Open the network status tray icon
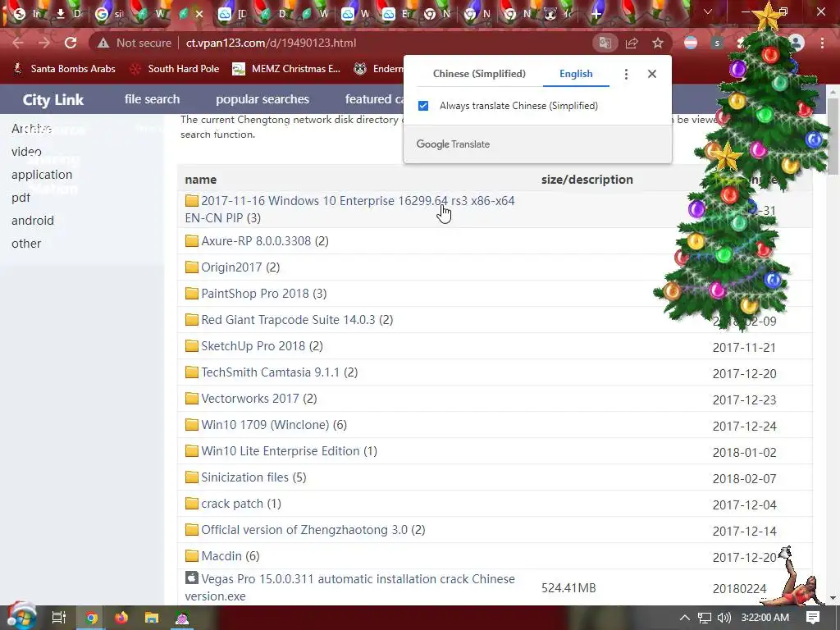This screenshot has height=630, width=840. click(x=705, y=618)
